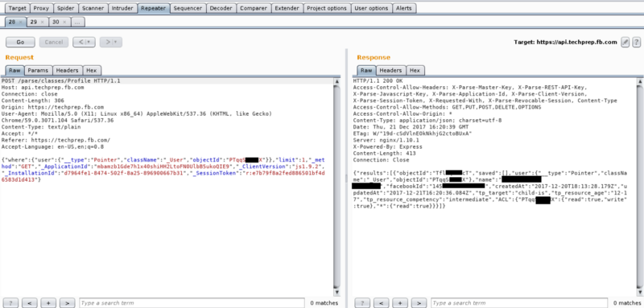Go to previous match in request search

[x=30, y=303]
